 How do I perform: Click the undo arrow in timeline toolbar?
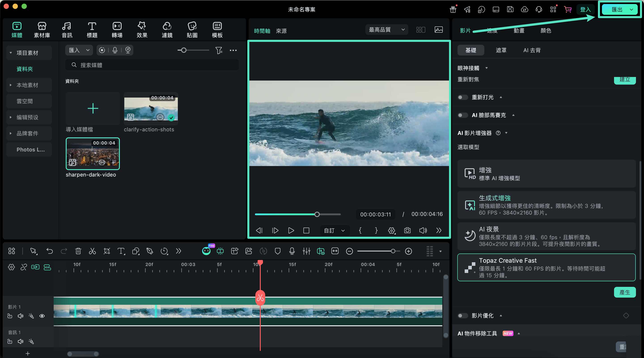(x=49, y=251)
